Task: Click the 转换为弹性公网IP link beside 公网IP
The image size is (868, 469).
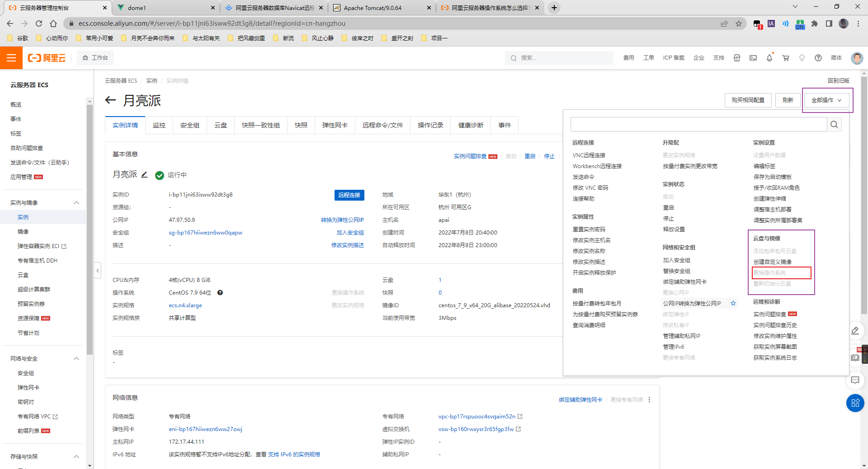Action: pyautogui.click(x=343, y=220)
